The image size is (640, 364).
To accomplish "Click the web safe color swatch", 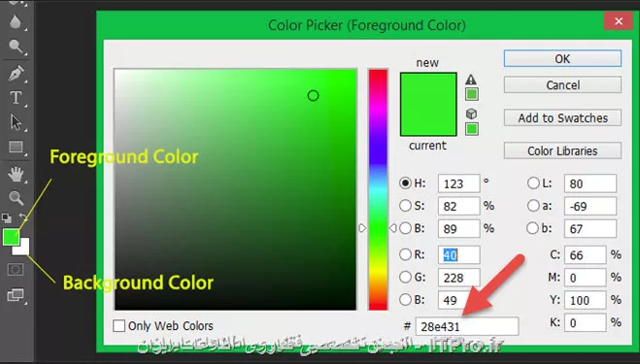I will point(471,129).
